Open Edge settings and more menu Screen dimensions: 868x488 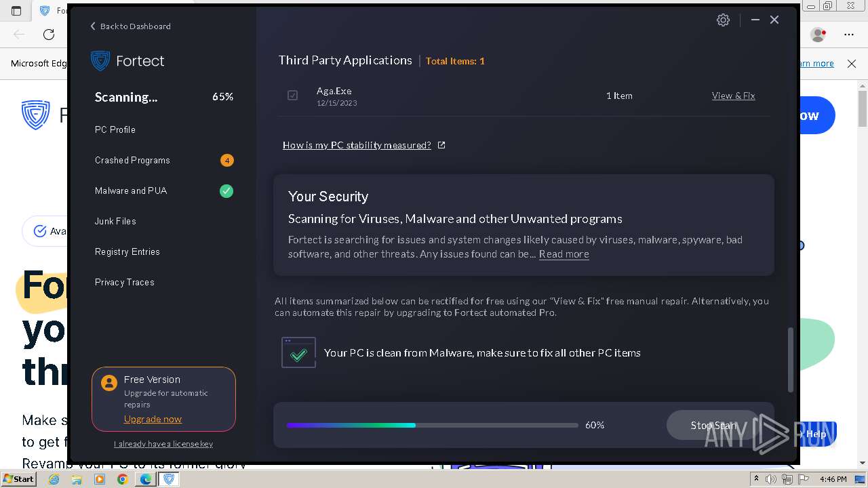[848, 35]
